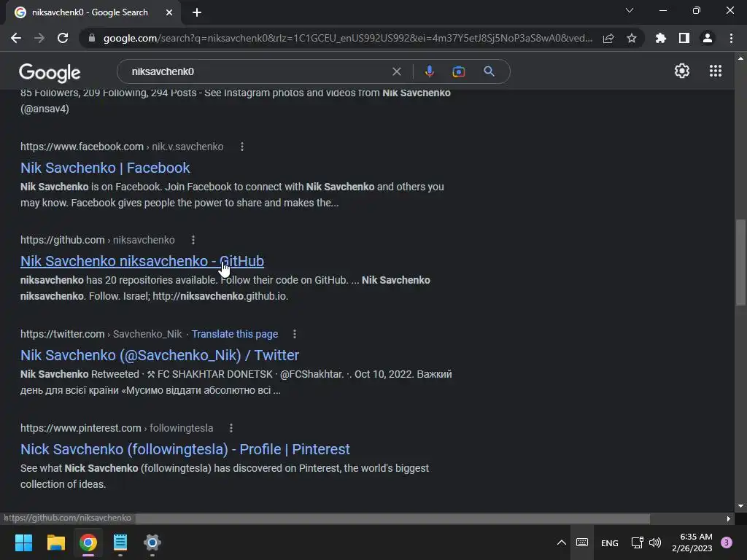Click the scroll down arrow

[740, 506]
